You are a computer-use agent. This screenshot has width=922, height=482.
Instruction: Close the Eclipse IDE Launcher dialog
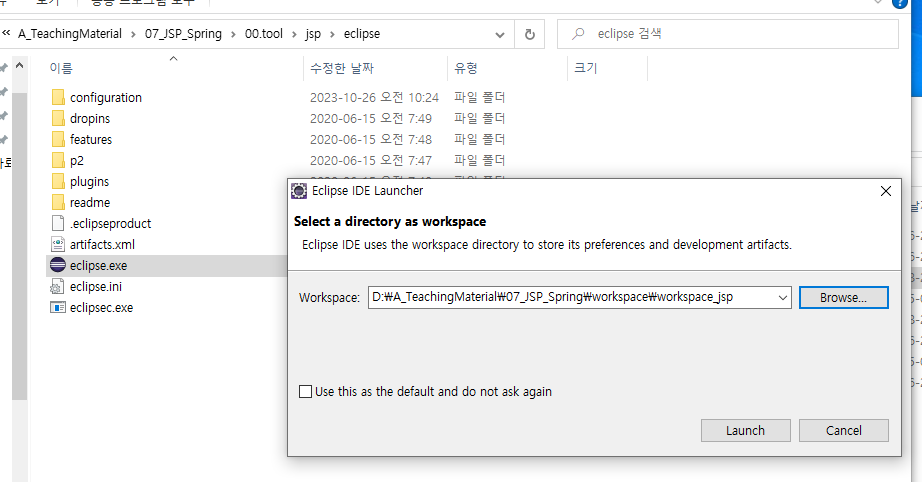pyautogui.click(x=886, y=191)
